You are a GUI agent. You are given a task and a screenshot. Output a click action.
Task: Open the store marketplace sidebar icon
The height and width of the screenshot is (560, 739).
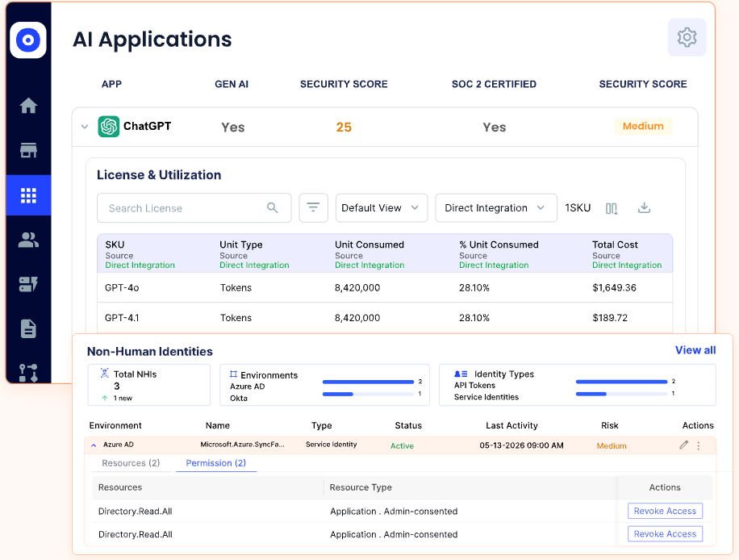point(28,150)
